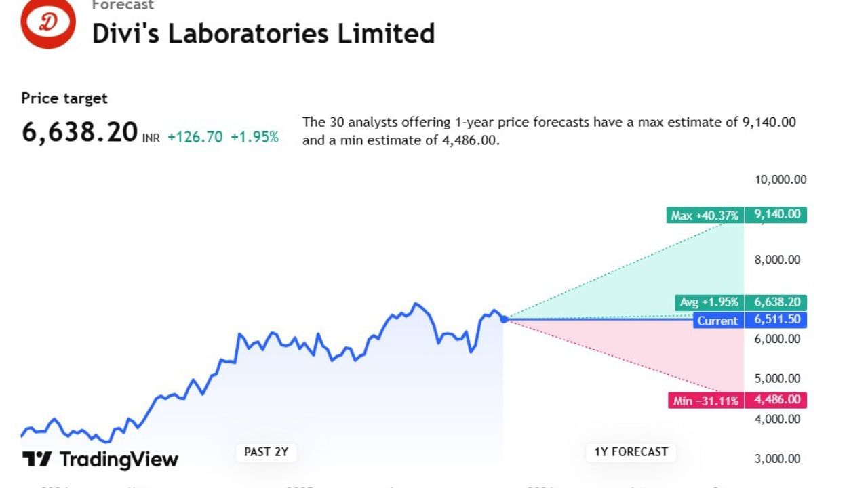This screenshot has width=868, height=488.
Task: Select the 1Y FORECAST chart label
Action: coord(631,452)
